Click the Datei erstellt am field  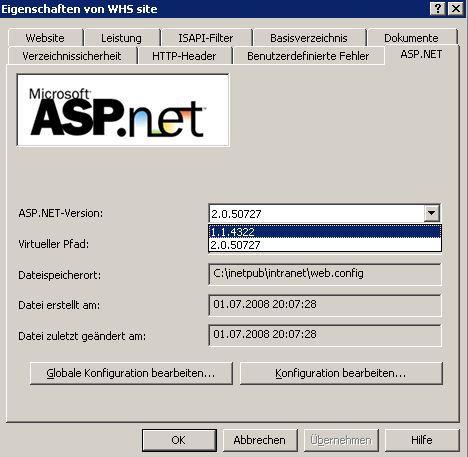325,305
